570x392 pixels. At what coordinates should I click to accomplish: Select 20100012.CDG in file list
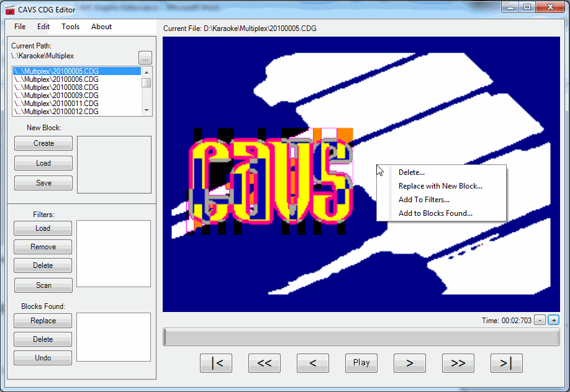(77, 112)
